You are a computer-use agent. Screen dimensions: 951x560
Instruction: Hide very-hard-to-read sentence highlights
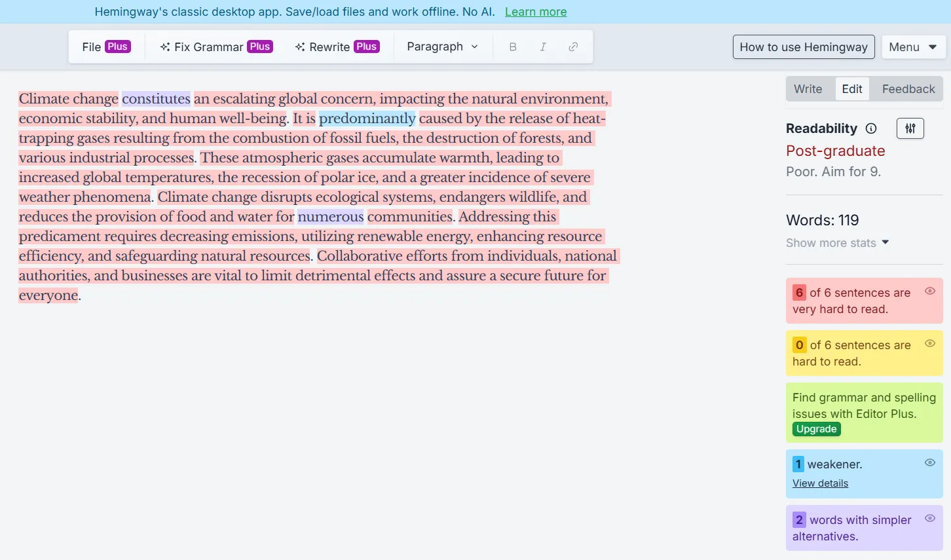coord(930,290)
